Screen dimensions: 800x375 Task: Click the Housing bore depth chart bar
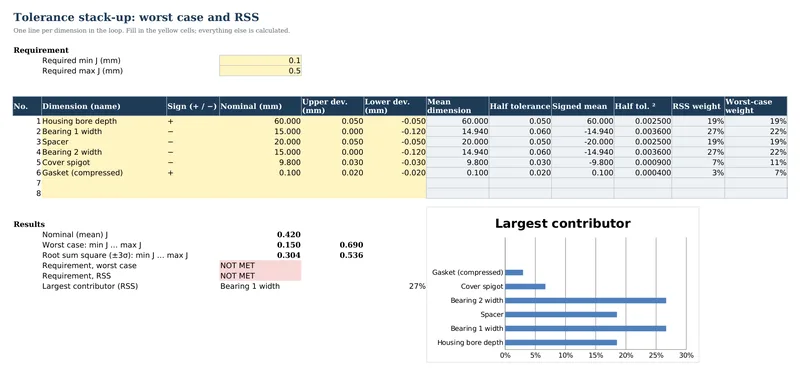pos(561,342)
